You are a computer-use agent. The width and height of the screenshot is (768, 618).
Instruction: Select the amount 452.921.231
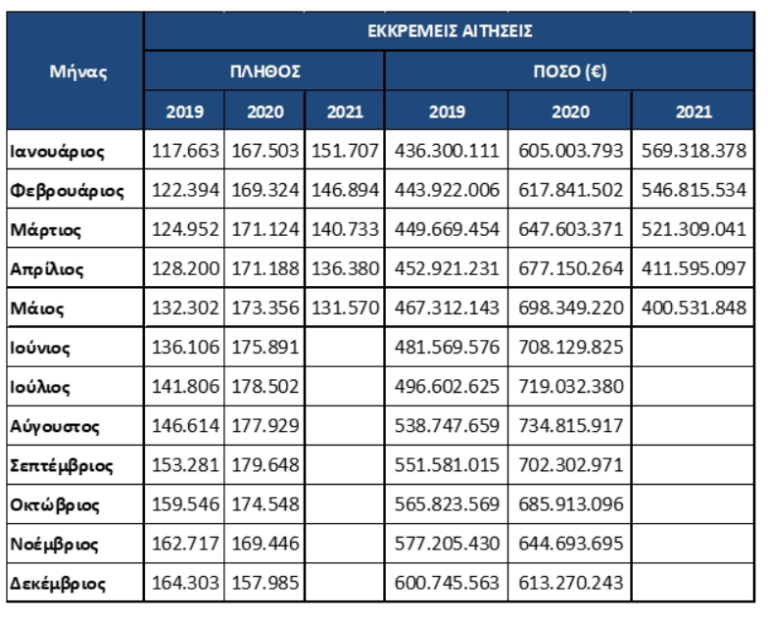coord(447,269)
